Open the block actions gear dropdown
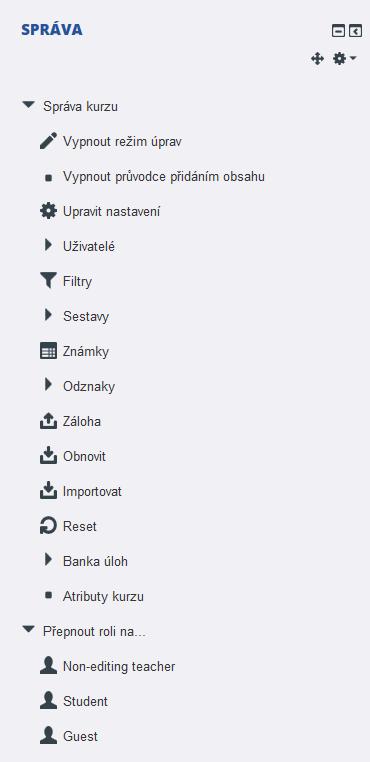 [344, 59]
